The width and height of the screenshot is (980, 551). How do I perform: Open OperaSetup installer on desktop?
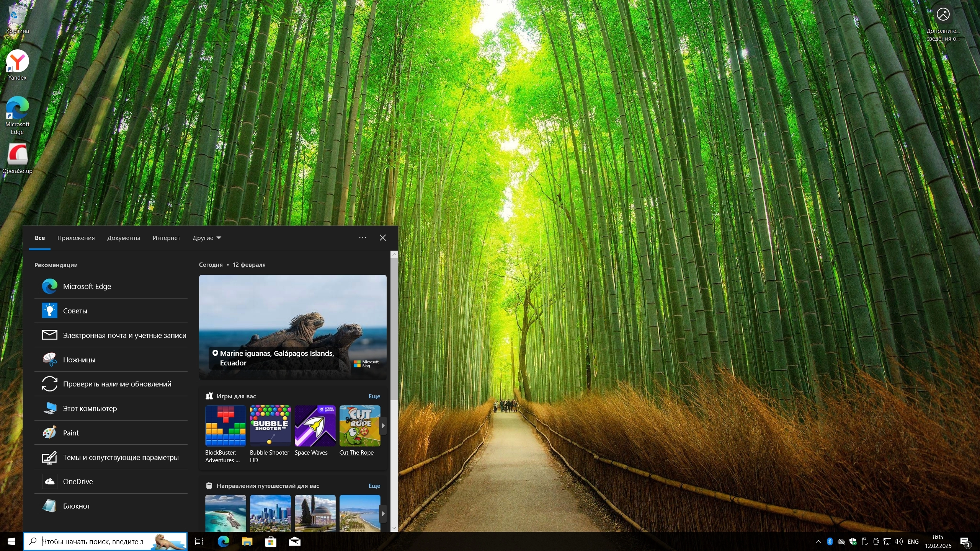tap(17, 155)
